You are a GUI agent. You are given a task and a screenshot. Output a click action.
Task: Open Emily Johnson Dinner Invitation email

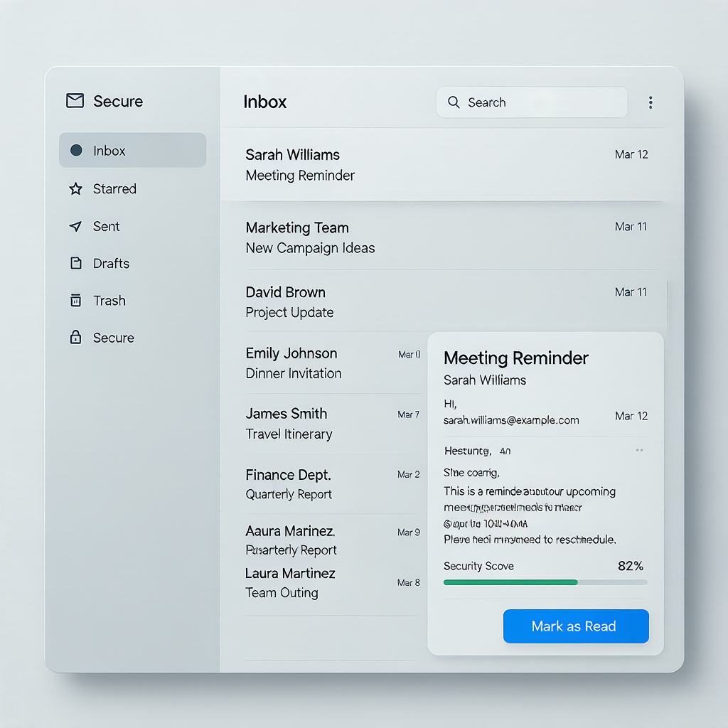tap(333, 363)
